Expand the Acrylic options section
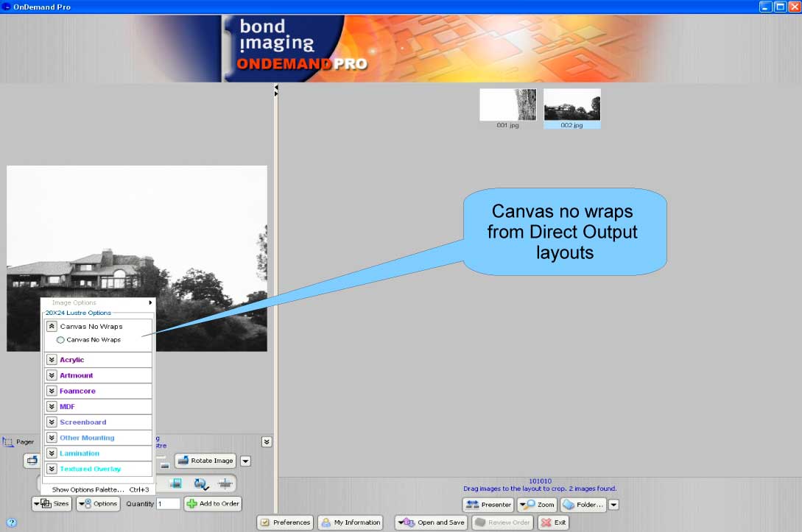 click(x=52, y=360)
